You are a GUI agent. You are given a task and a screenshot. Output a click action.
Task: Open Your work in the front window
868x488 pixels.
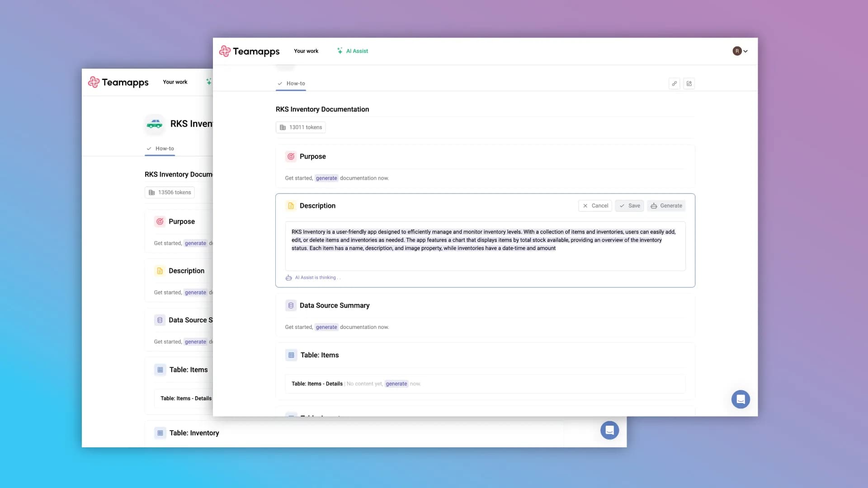coord(306,51)
